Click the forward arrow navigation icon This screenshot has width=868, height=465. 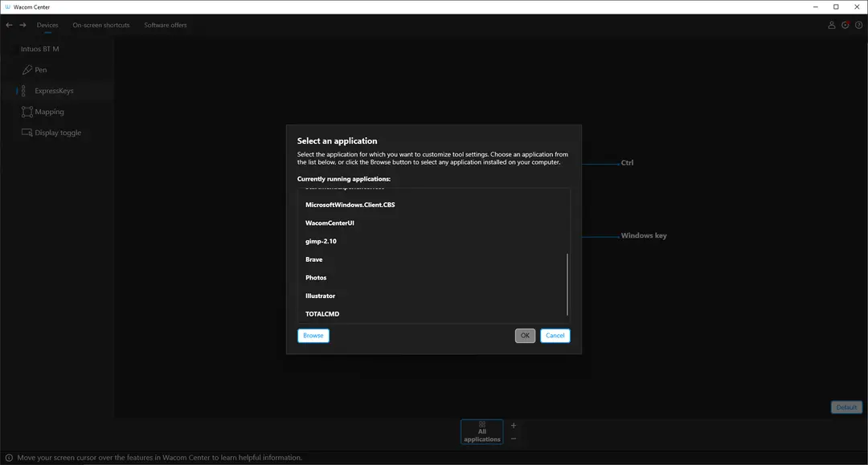point(23,25)
